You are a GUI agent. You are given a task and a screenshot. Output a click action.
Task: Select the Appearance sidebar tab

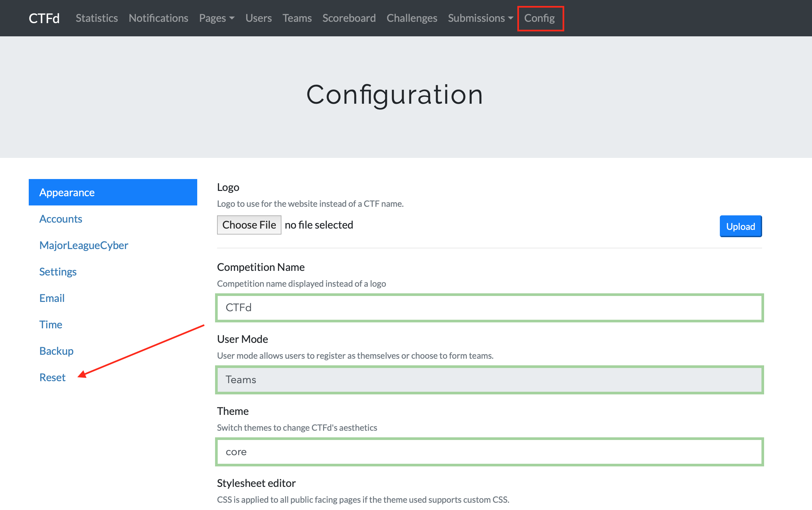point(113,192)
